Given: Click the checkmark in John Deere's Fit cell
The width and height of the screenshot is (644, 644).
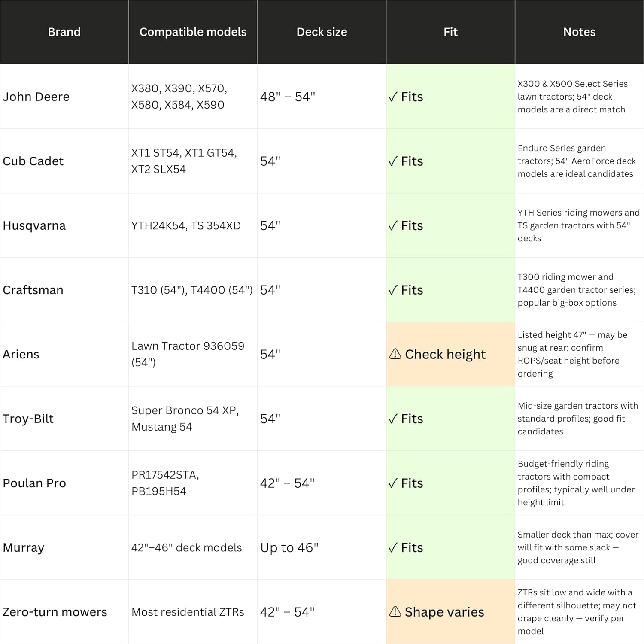Looking at the screenshot, I should tap(393, 97).
